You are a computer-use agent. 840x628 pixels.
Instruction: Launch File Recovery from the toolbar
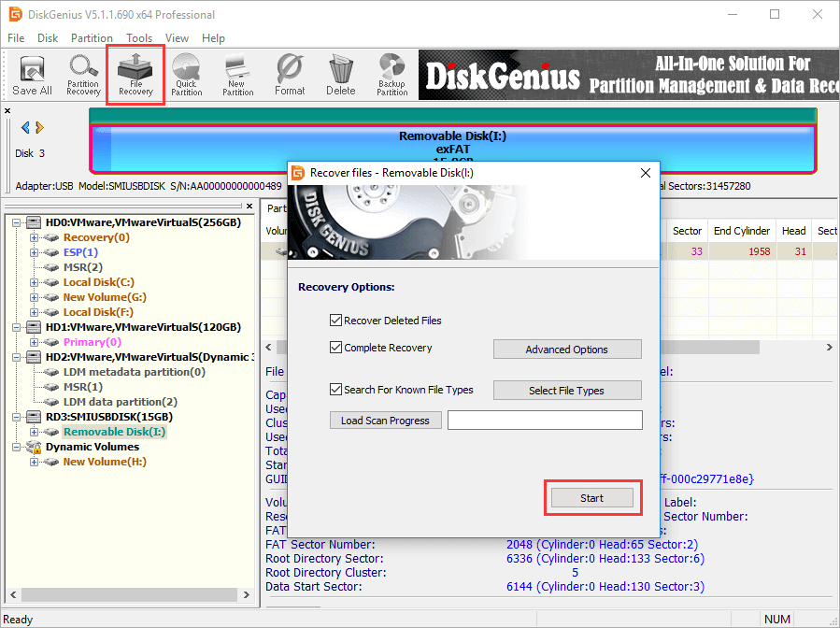coord(135,75)
